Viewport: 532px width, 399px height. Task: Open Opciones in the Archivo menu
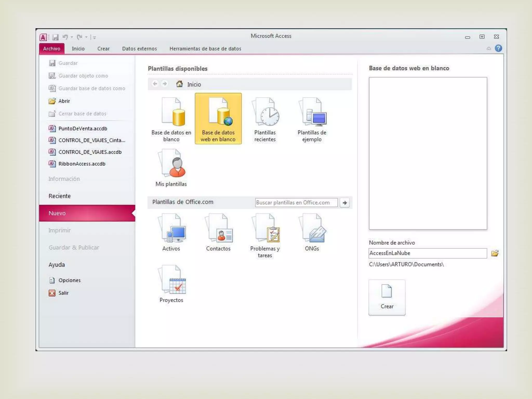pyautogui.click(x=69, y=280)
